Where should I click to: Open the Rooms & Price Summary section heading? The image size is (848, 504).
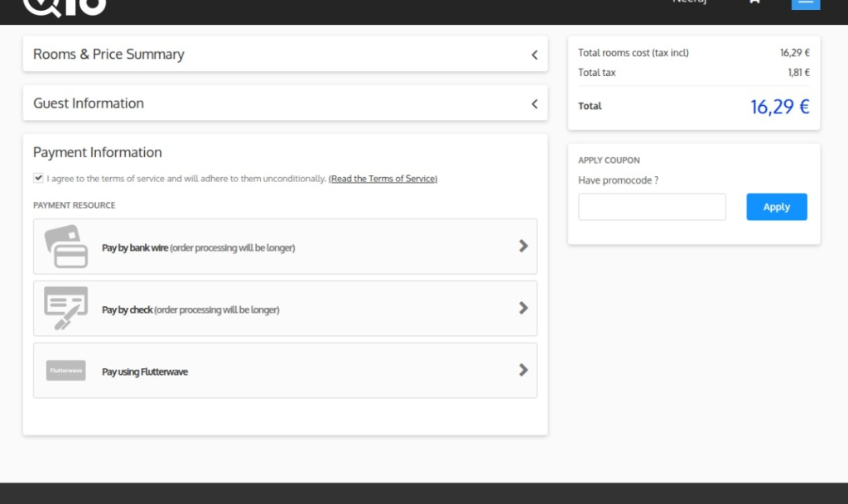point(108,55)
